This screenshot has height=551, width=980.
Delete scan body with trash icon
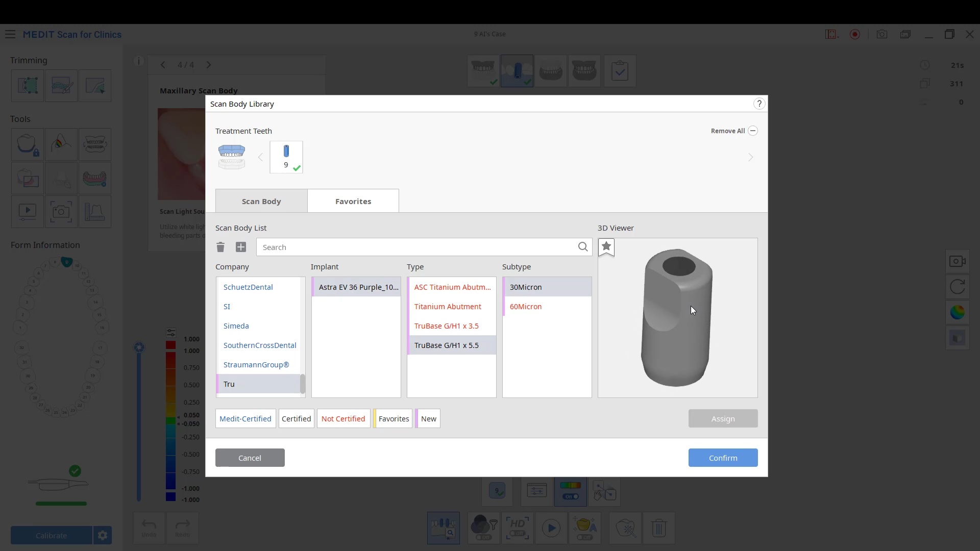tap(220, 247)
